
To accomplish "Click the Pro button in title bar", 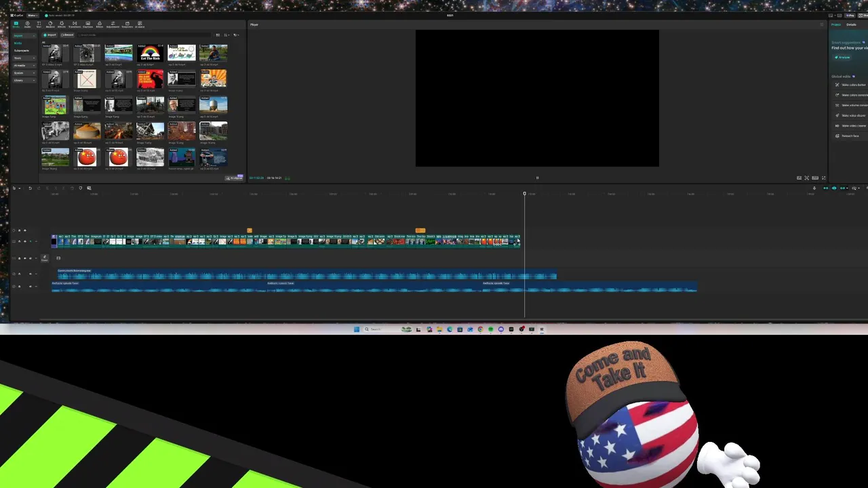I will [850, 16].
